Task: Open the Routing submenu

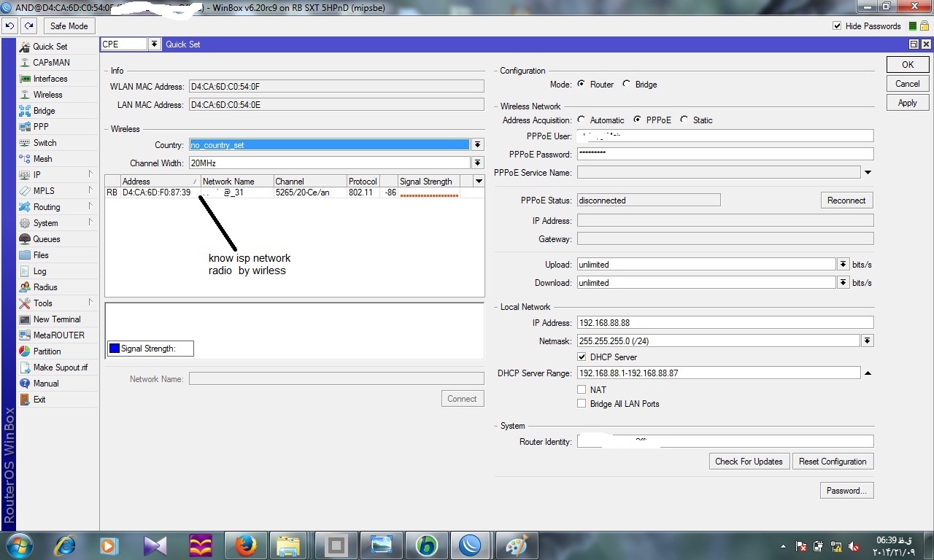Action: point(58,207)
